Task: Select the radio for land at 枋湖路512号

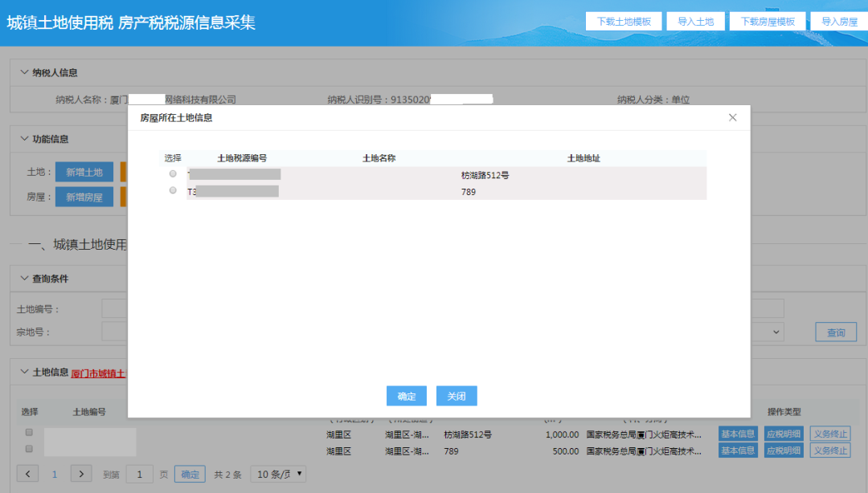Action: pyautogui.click(x=172, y=173)
